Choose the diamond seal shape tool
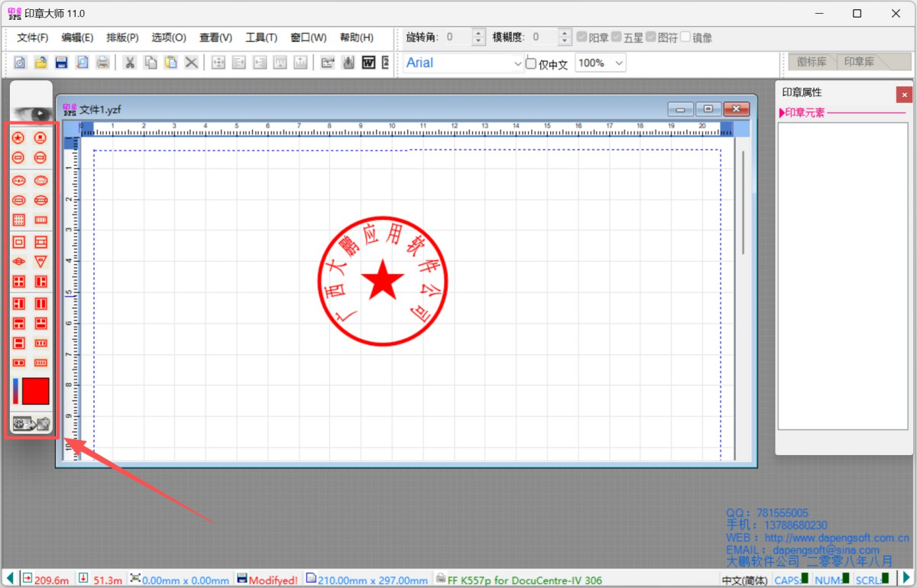The image size is (917, 588). pyautogui.click(x=19, y=262)
